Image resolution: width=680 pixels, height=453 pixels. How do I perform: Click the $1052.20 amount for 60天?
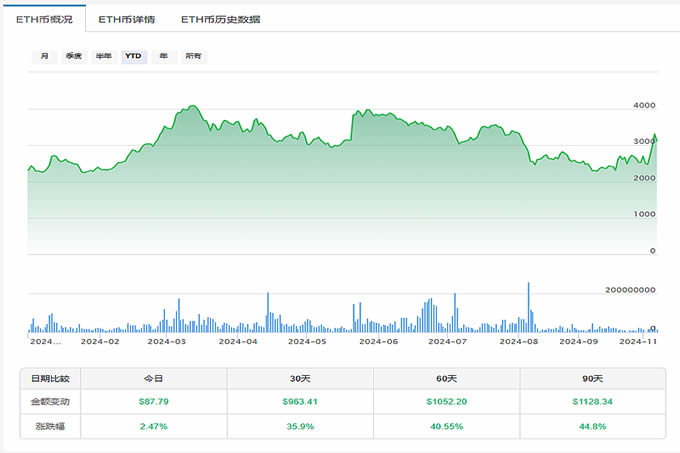point(446,402)
